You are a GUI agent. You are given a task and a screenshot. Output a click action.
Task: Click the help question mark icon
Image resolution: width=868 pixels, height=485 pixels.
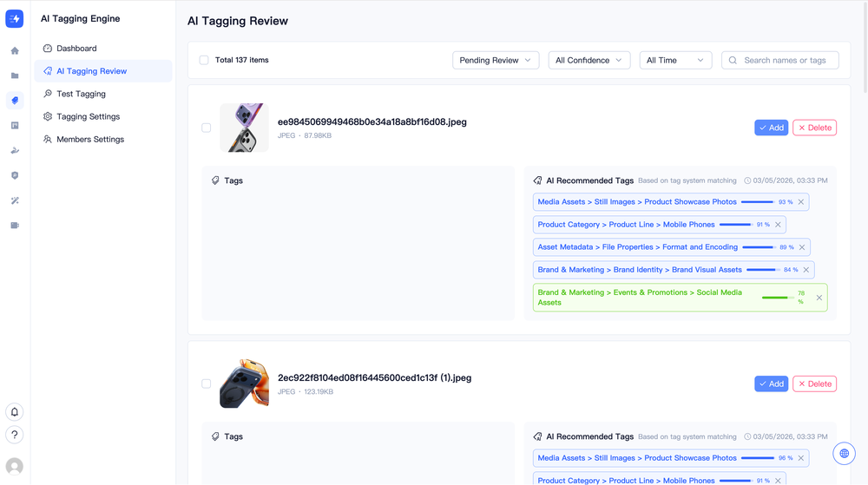click(x=15, y=435)
